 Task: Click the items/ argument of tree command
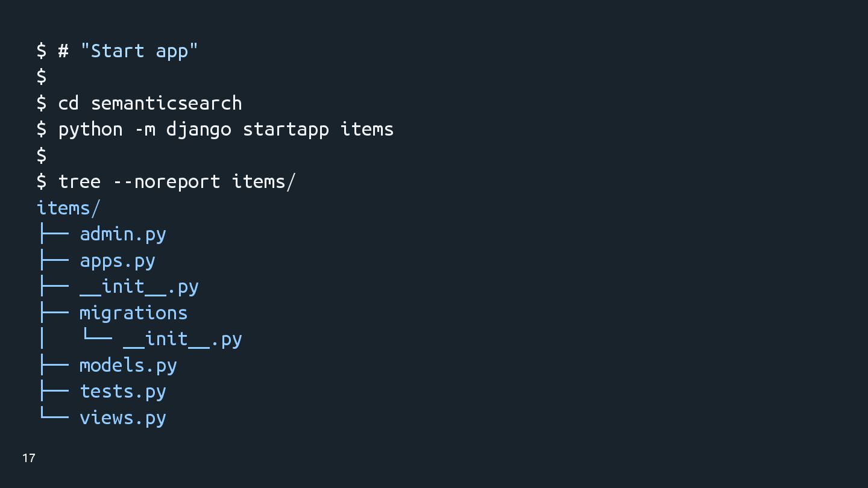point(264,181)
